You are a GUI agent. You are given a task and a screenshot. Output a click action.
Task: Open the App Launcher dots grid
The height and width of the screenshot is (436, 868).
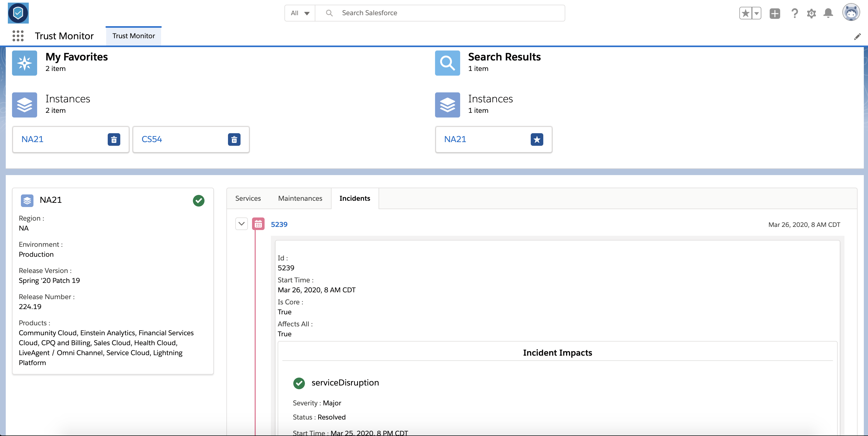pos(18,36)
